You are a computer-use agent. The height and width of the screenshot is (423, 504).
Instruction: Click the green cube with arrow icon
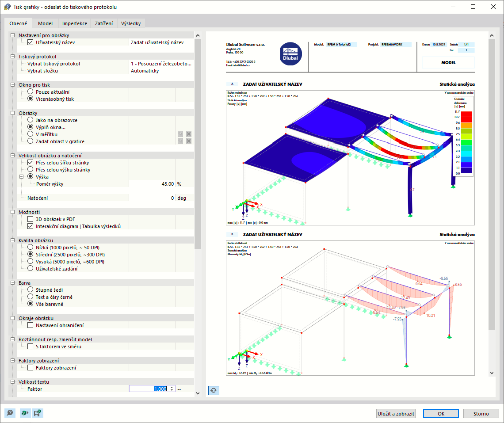click(24, 413)
